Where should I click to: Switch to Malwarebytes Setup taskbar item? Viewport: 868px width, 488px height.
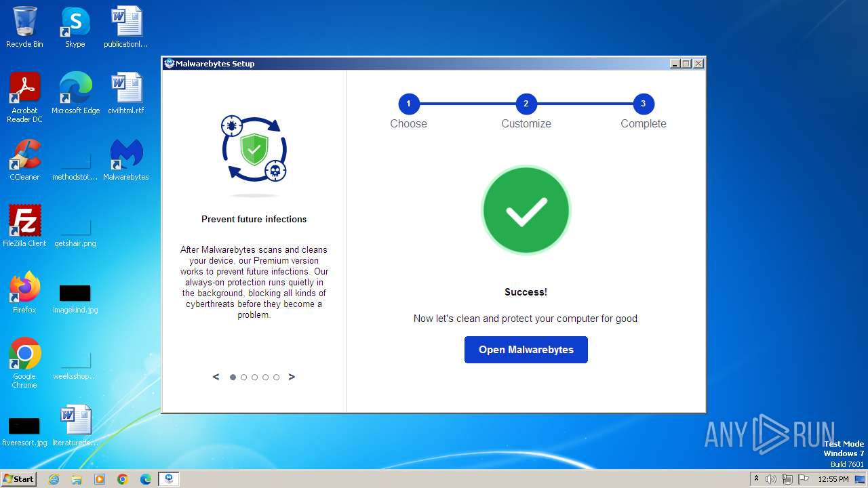coord(169,479)
